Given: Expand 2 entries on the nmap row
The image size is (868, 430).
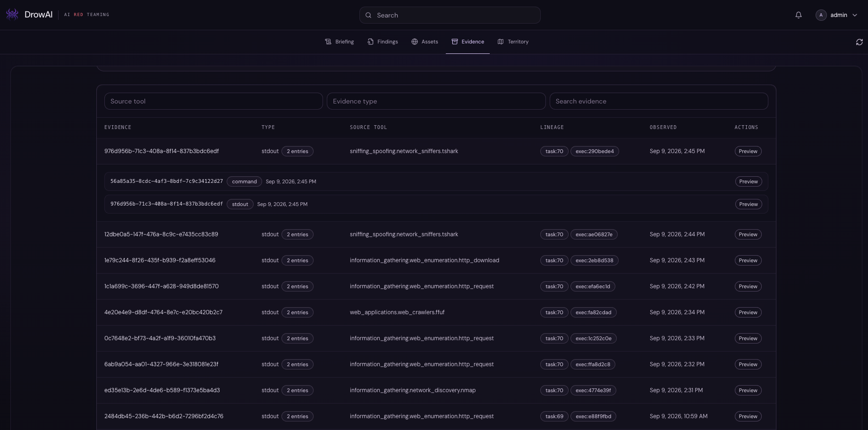Looking at the screenshot, I should click(298, 390).
